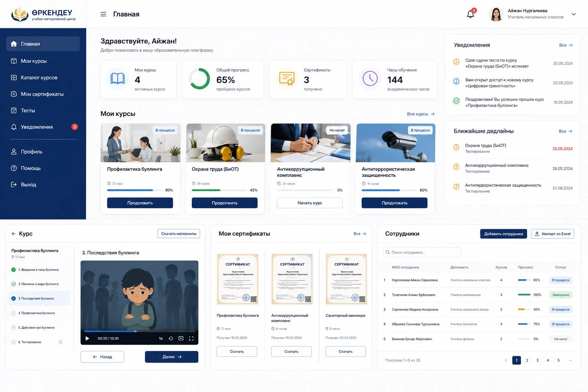Click Охрана труда progress bar 45%
The height and width of the screenshot is (392, 588).
[x=219, y=190]
